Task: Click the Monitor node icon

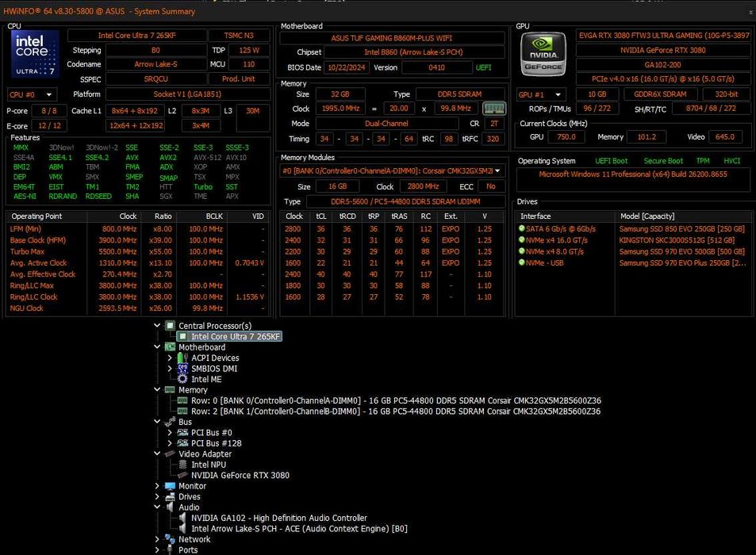Action: tap(170, 486)
